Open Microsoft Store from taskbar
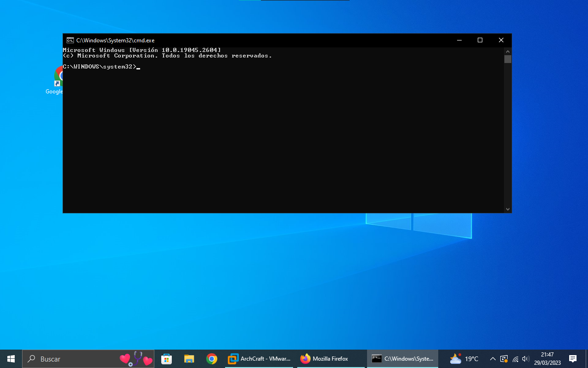The width and height of the screenshot is (588, 368). (166, 359)
